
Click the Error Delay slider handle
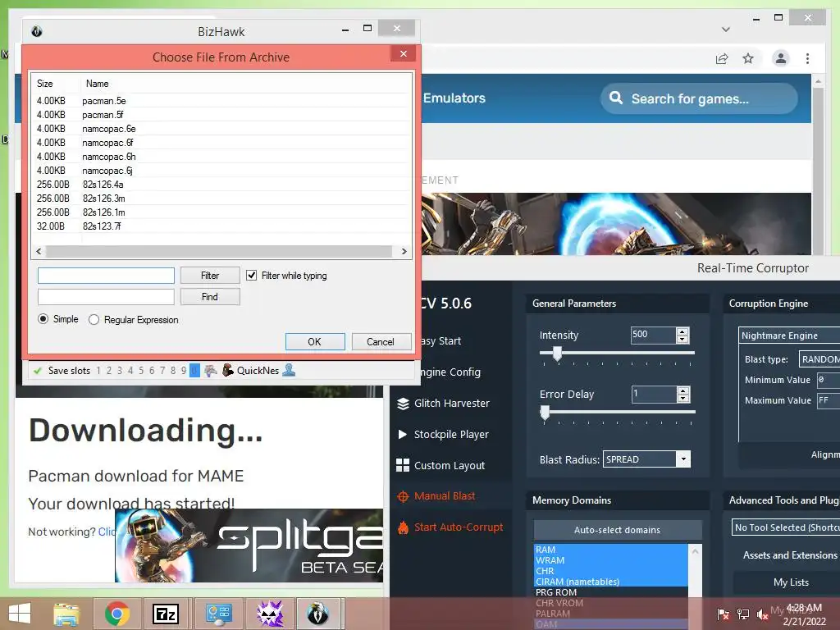[545, 412]
